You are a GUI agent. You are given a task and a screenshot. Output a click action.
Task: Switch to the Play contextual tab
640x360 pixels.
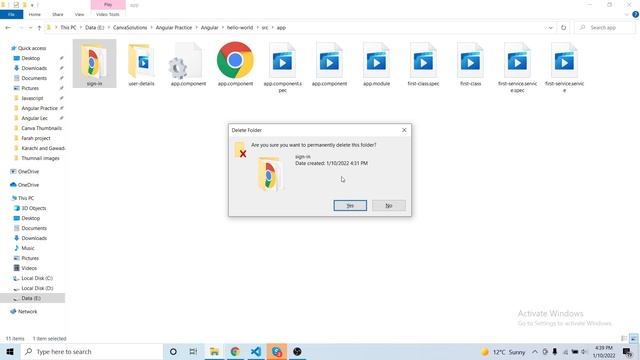pyautogui.click(x=108, y=4)
